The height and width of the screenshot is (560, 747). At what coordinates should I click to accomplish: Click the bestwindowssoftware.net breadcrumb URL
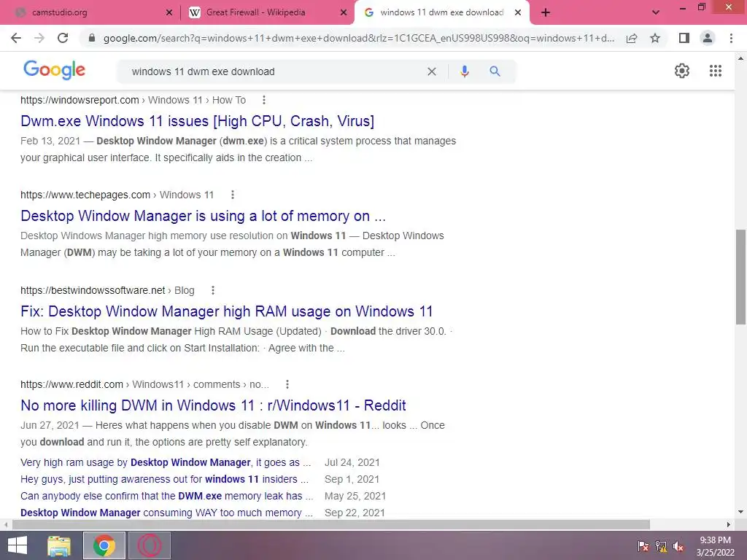pyautogui.click(x=107, y=290)
